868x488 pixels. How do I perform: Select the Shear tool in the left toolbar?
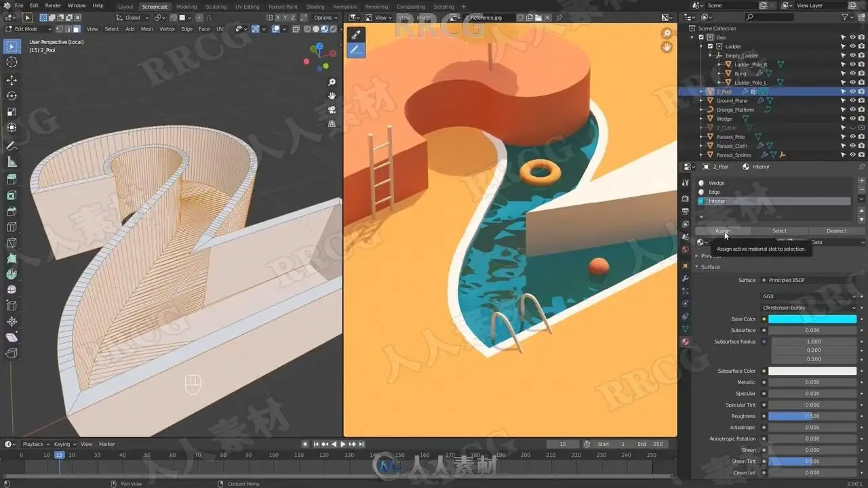[x=12, y=338]
